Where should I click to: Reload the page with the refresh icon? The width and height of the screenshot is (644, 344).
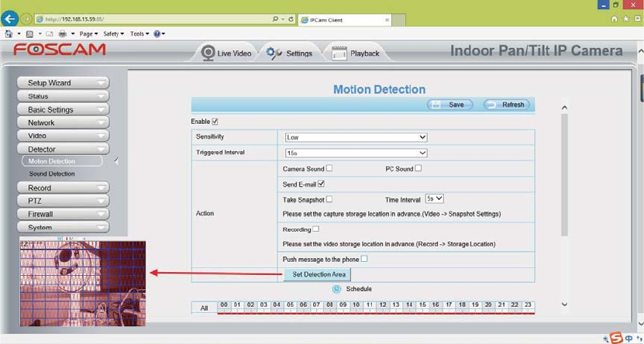tap(291, 19)
